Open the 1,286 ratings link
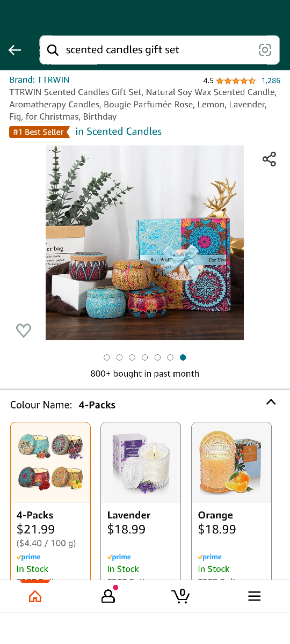This screenshot has height=644, width=290. tap(271, 80)
